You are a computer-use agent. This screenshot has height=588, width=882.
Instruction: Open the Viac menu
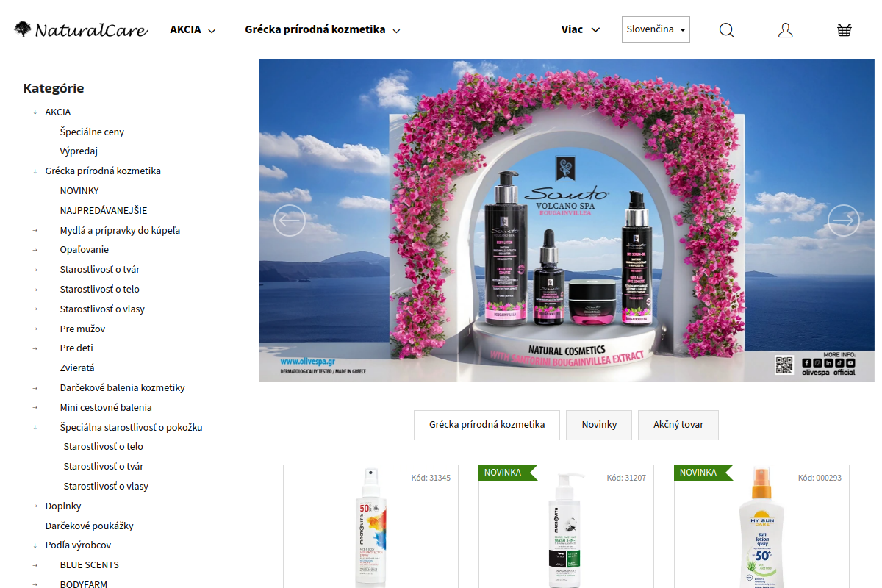click(581, 30)
